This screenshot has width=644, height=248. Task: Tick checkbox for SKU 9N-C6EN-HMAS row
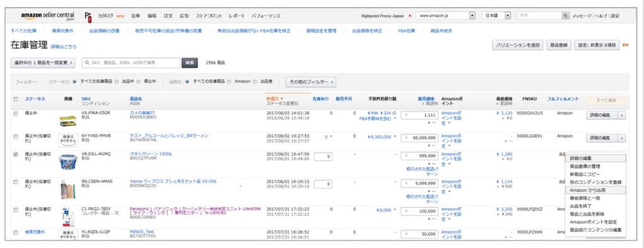pos(16,181)
